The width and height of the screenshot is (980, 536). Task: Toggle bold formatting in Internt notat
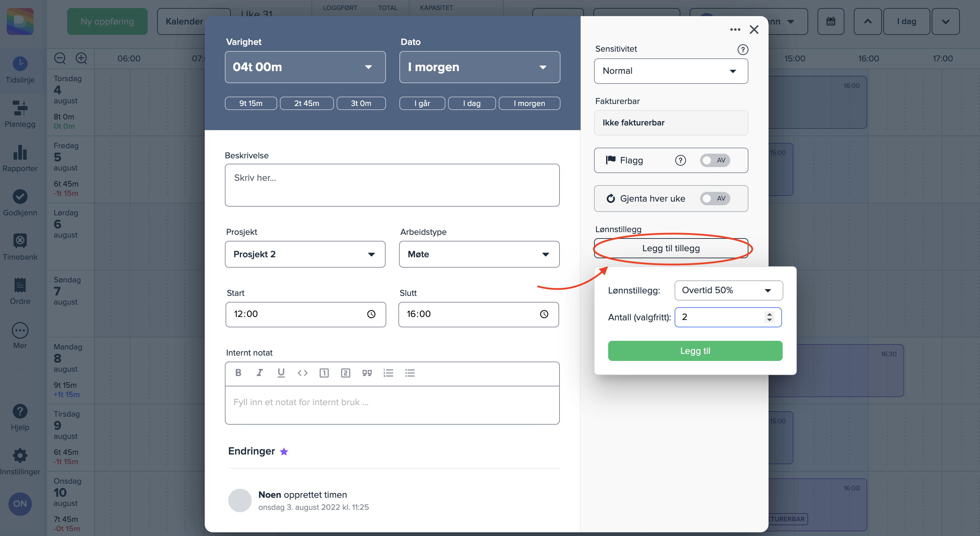coord(238,373)
